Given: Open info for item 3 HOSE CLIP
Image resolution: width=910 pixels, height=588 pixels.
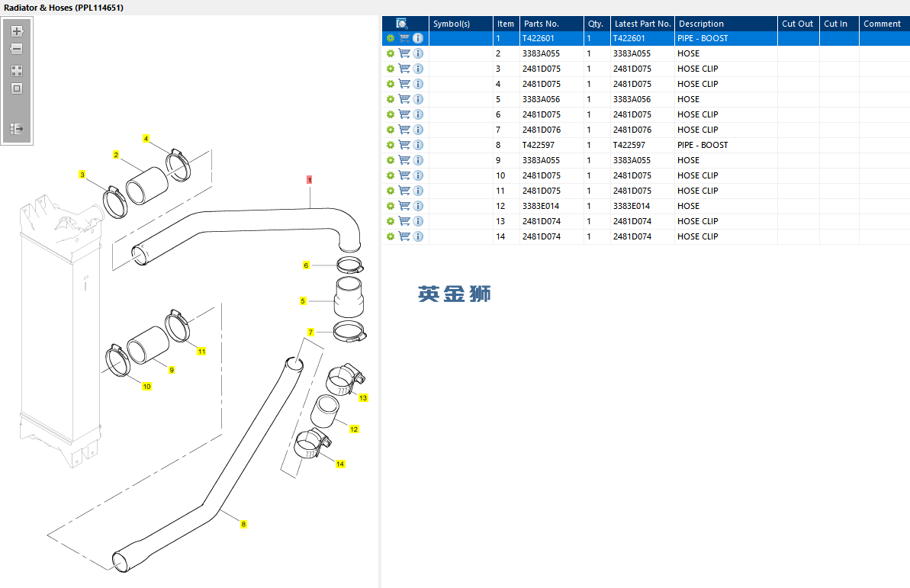Looking at the screenshot, I should (418, 69).
